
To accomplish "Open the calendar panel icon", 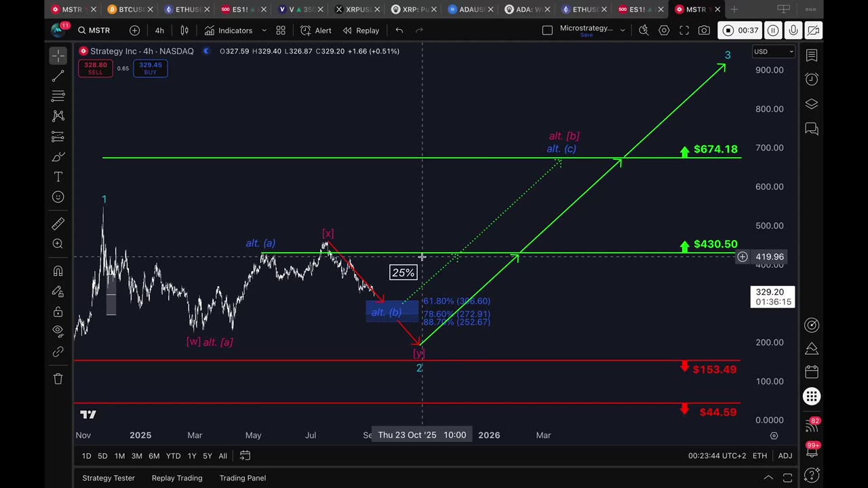I will [x=812, y=372].
